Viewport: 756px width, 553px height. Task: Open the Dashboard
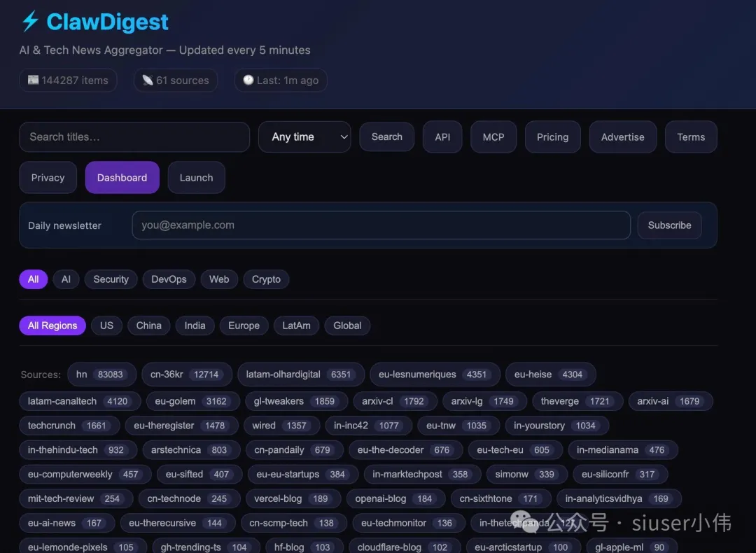[122, 177]
